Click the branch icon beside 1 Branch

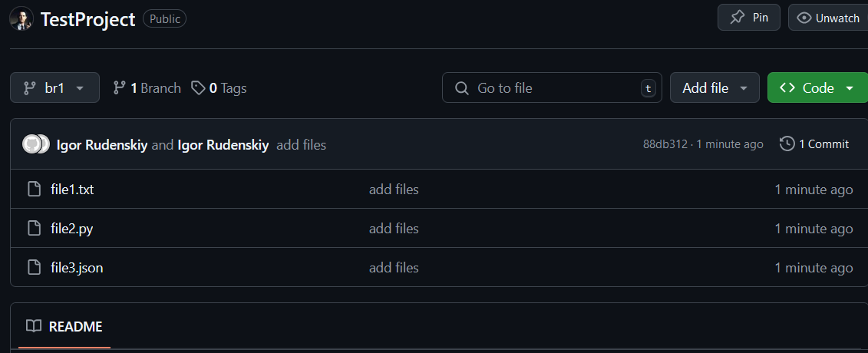[119, 88]
